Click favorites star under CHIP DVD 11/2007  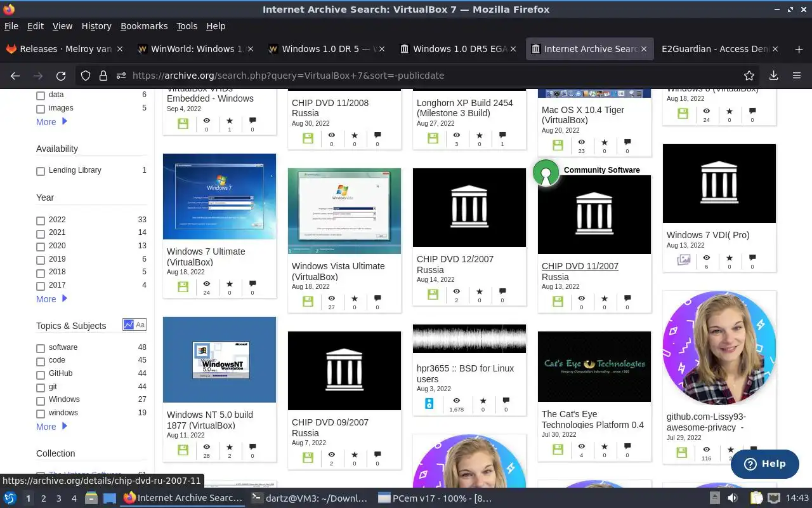coord(604,298)
